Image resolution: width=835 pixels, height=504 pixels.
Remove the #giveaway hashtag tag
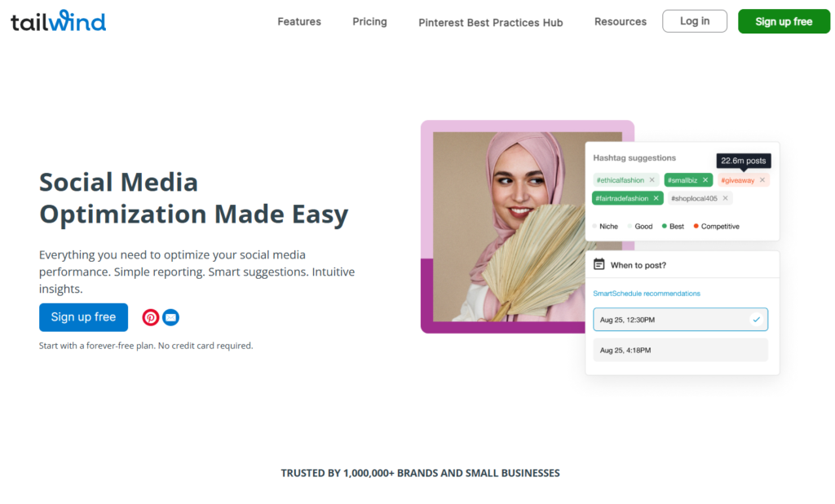coord(762,180)
